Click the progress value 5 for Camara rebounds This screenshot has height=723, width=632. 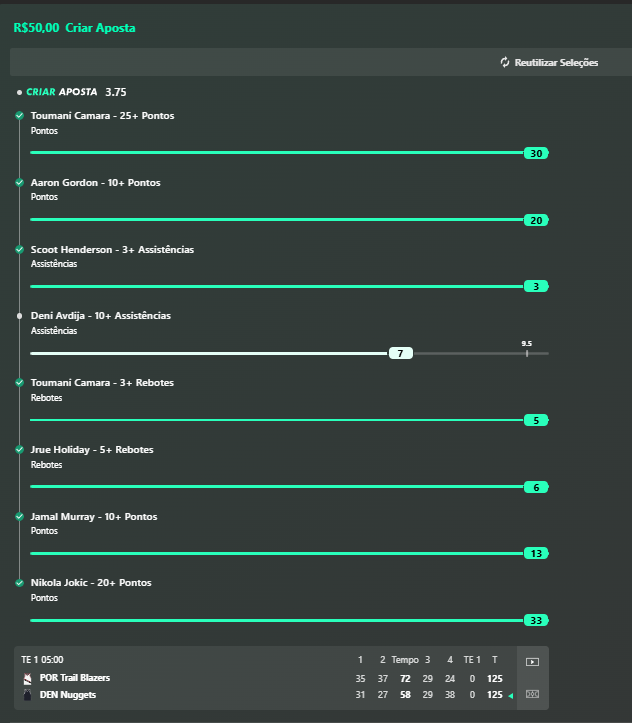(536, 420)
